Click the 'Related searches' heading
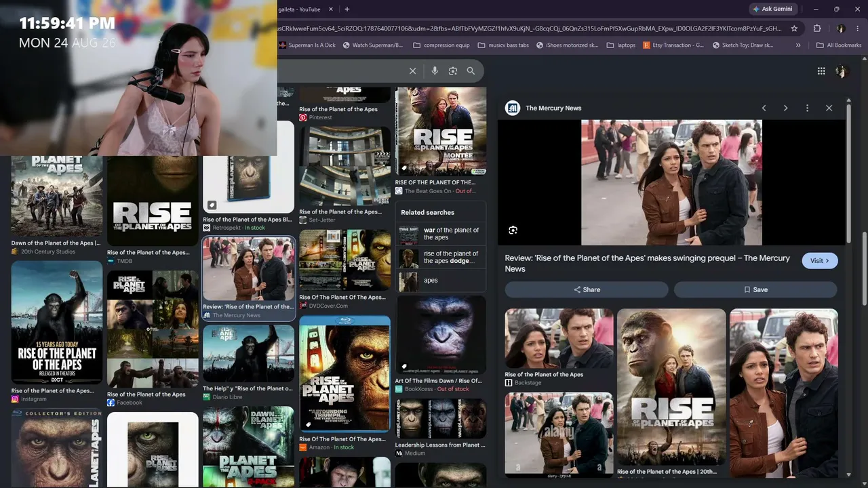 point(428,212)
